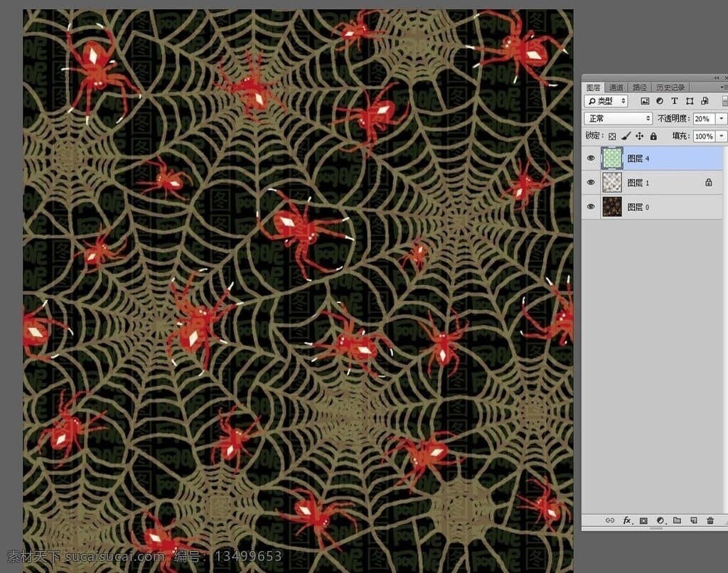Filter layers by pixel layer icon
Screen dimensions: 728x573
[645, 101]
